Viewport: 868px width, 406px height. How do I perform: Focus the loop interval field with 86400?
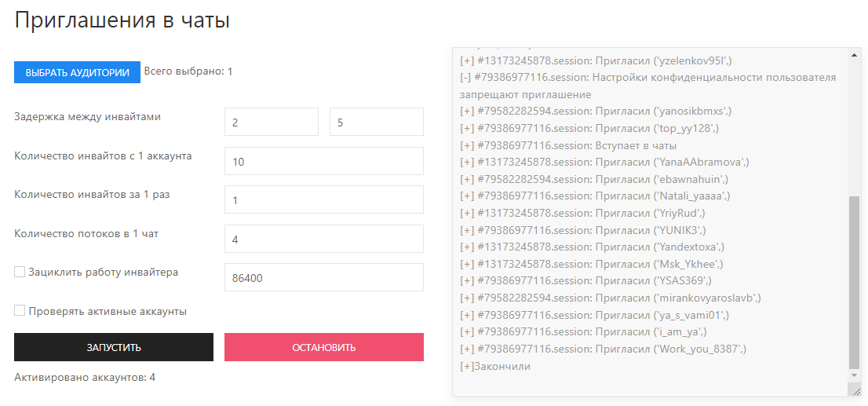click(x=323, y=277)
